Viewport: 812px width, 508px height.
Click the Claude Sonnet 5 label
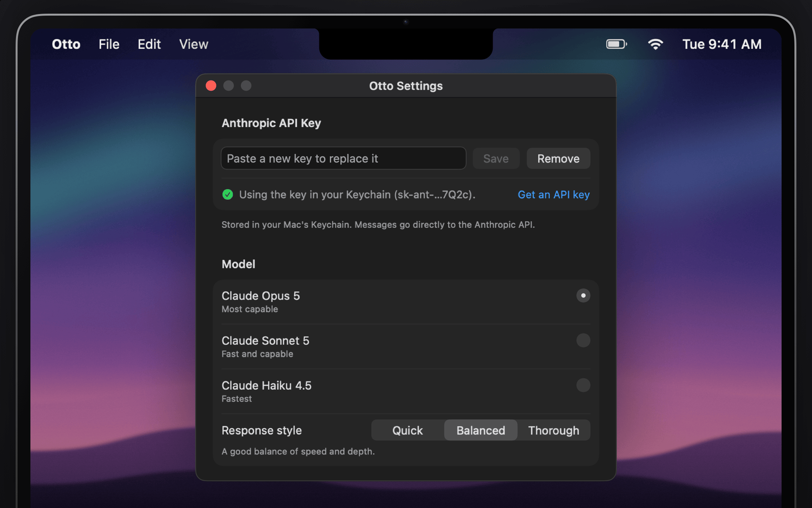click(265, 341)
